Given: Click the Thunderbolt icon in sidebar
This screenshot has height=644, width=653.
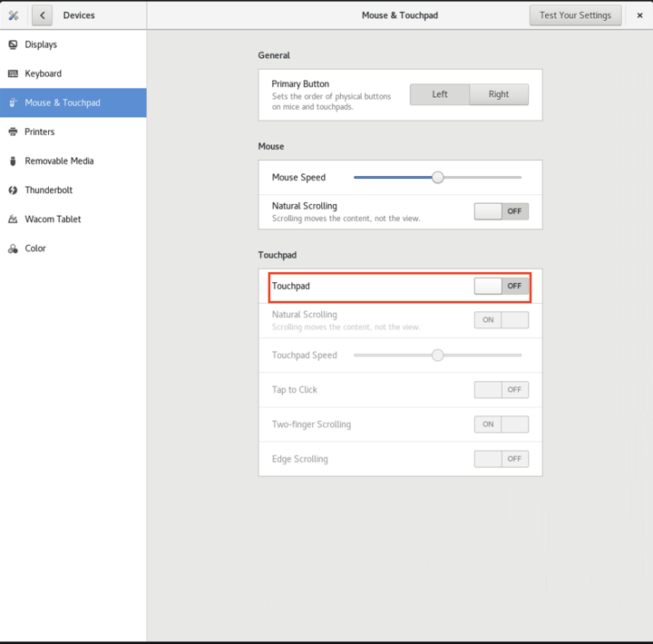Looking at the screenshot, I should pos(13,190).
